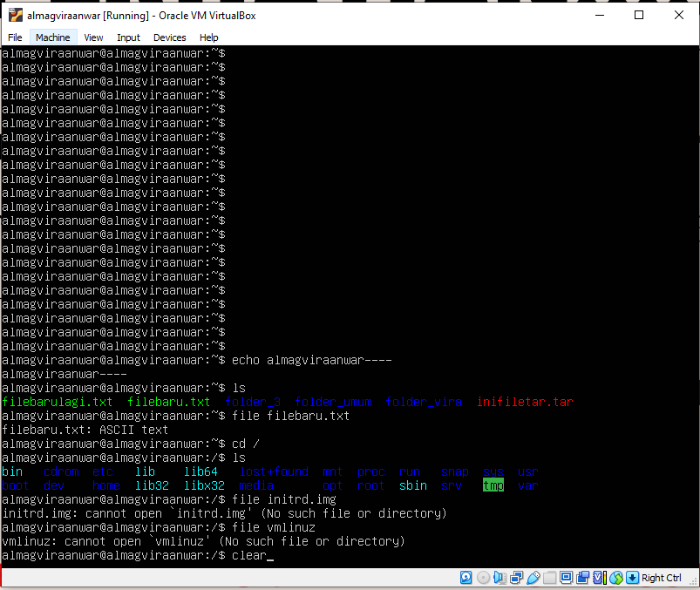This screenshot has height=590, width=700.
Task: Click the window resize grip in status bar
Action: tap(693, 581)
